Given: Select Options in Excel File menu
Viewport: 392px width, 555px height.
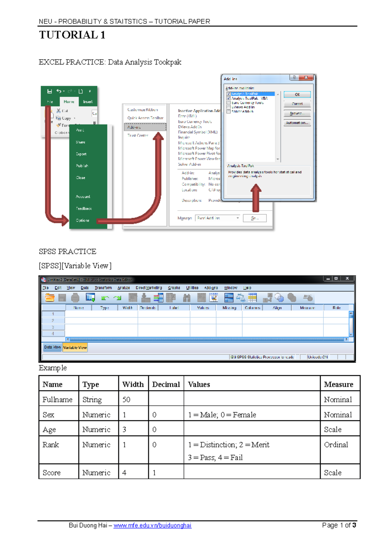Looking at the screenshot, I should click(x=83, y=221).
